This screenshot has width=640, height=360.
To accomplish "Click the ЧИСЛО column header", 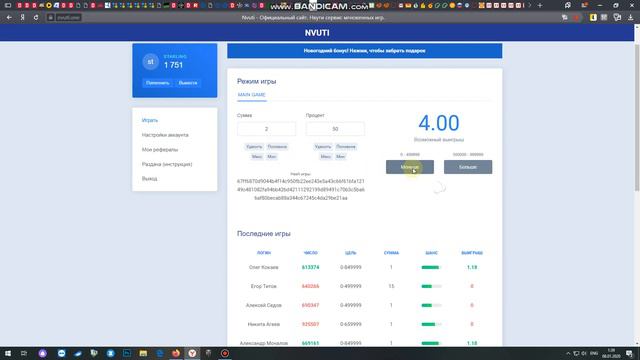I will [311, 253].
